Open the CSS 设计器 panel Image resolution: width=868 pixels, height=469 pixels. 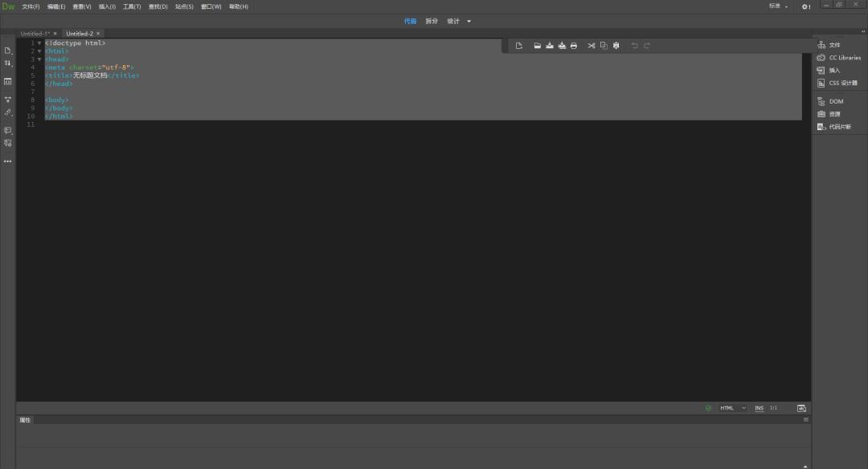pos(838,83)
